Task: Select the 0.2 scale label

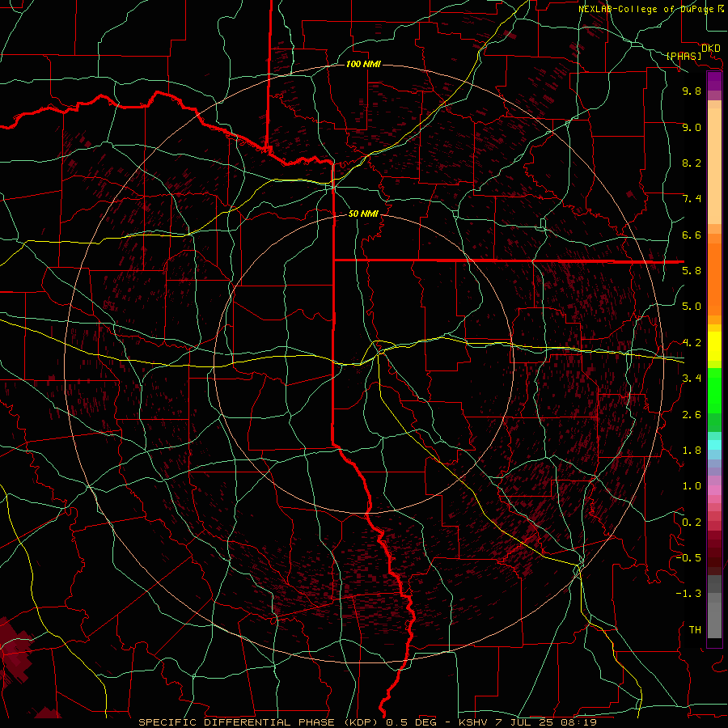Action: (692, 523)
